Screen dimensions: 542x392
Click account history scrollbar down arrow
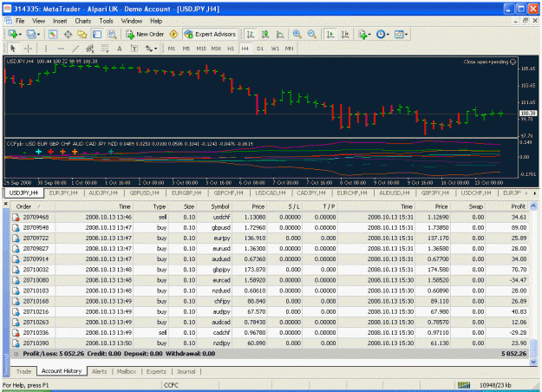tap(533, 362)
